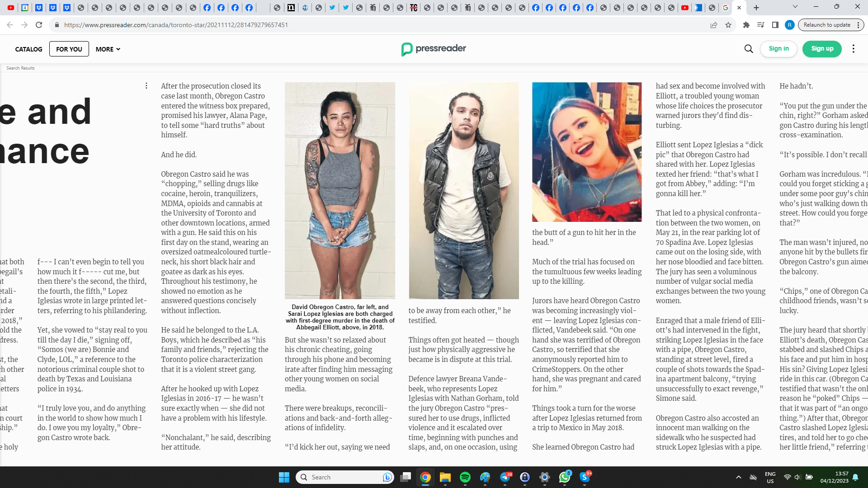This screenshot has height=488, width=868.
Task: Open the Chrome profile avatar
Action: (790, 25)
